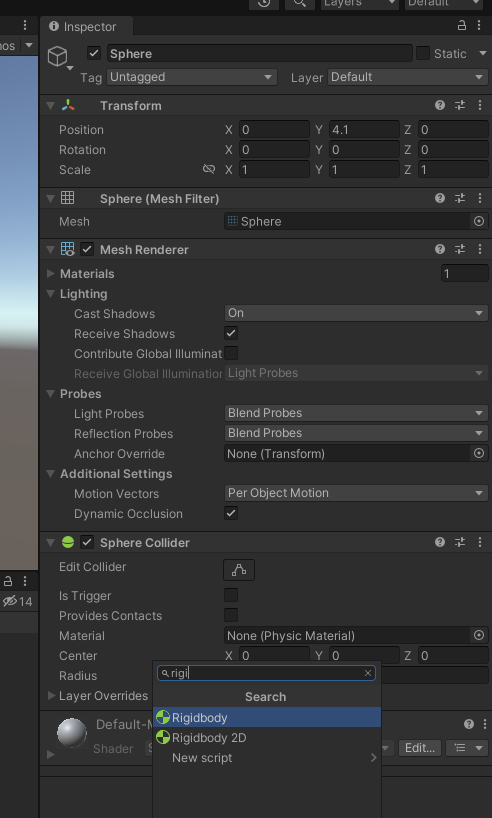Open Sphere Collider help reference
Screen dimensions: 492x818
(440, 543)
